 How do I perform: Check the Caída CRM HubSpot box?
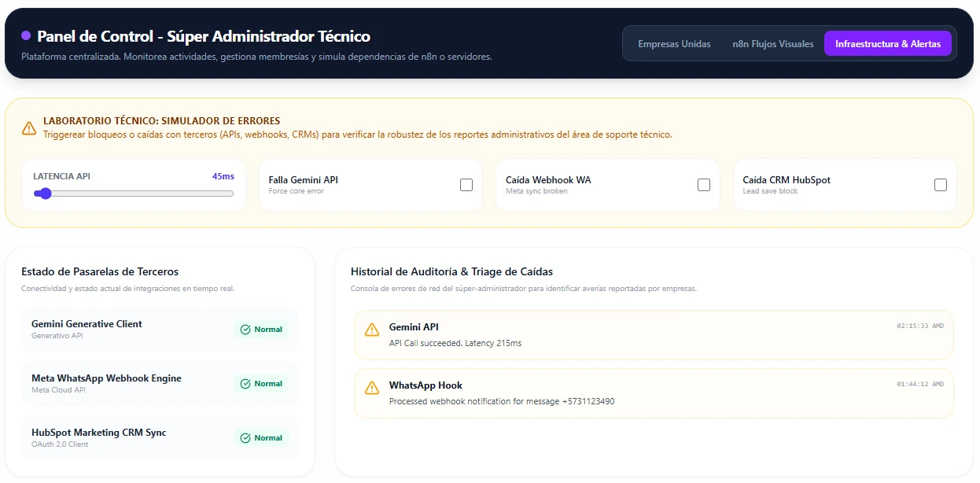click(941, 185)
